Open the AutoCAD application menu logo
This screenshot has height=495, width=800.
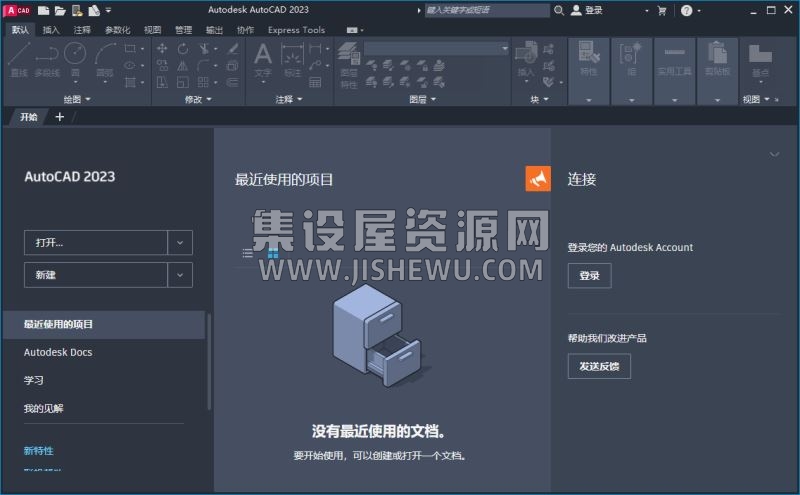(18, 10)
